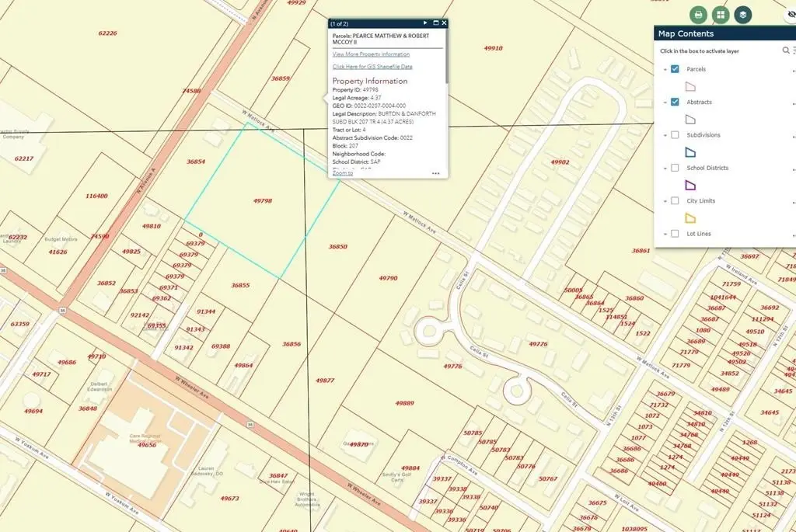Check the City Limits layer box

[675, 200]
